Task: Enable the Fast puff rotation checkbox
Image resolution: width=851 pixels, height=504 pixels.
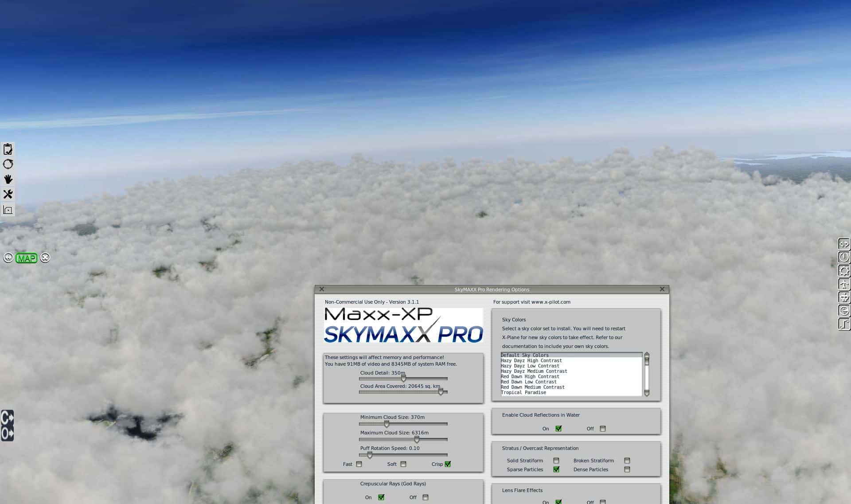Action: (359, 464)
